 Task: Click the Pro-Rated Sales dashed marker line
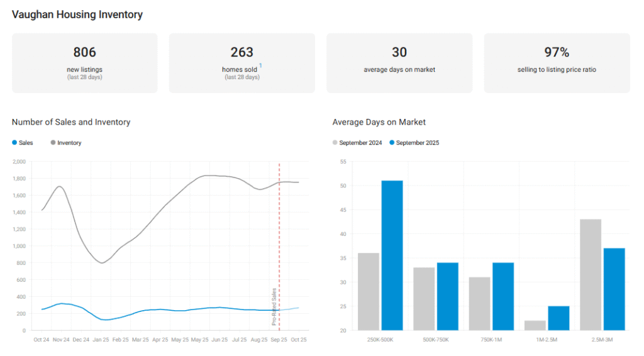point(279,239)
